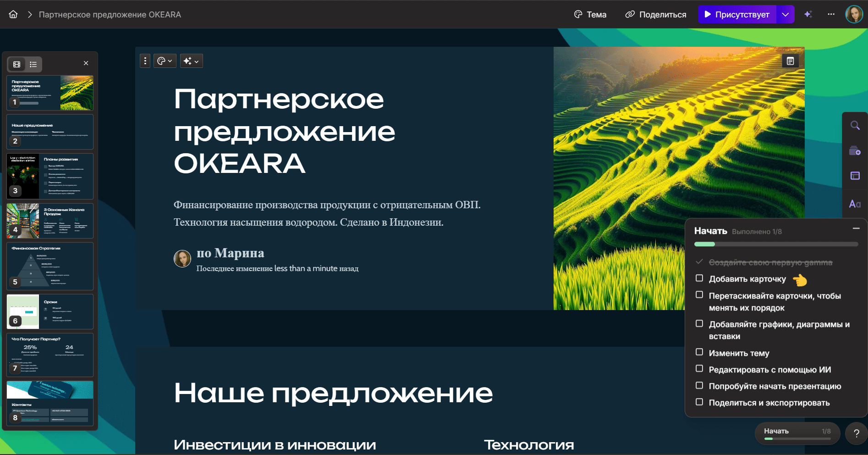Viewport: 868px width, 455px height.
Task: Go to the home page icon
Action: point(13,14)
